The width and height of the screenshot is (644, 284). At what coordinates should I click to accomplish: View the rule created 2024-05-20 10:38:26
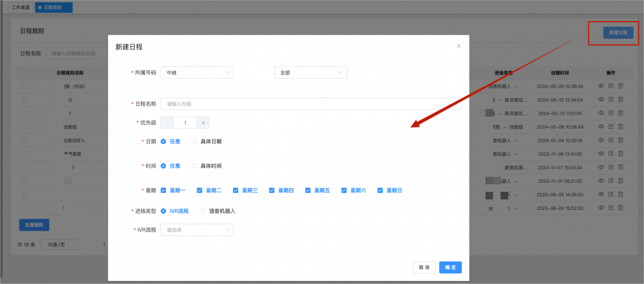click(601, 86)
